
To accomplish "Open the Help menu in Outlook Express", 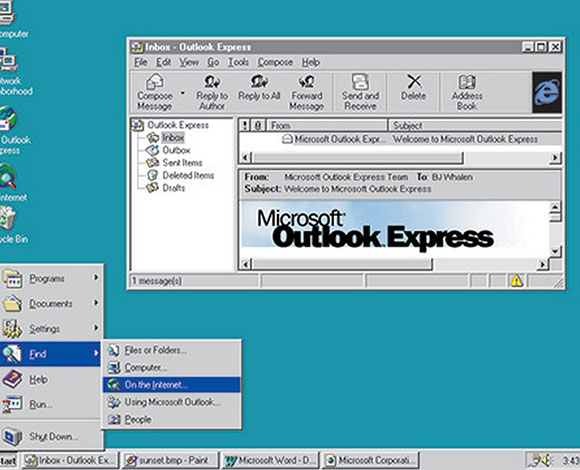I will (x=311, y=62).
